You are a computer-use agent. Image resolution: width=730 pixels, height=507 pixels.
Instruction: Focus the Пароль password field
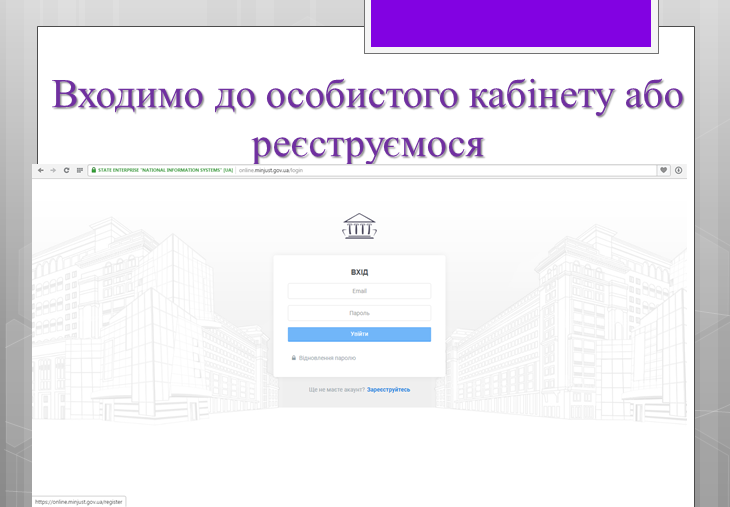[x=359, y=313]
